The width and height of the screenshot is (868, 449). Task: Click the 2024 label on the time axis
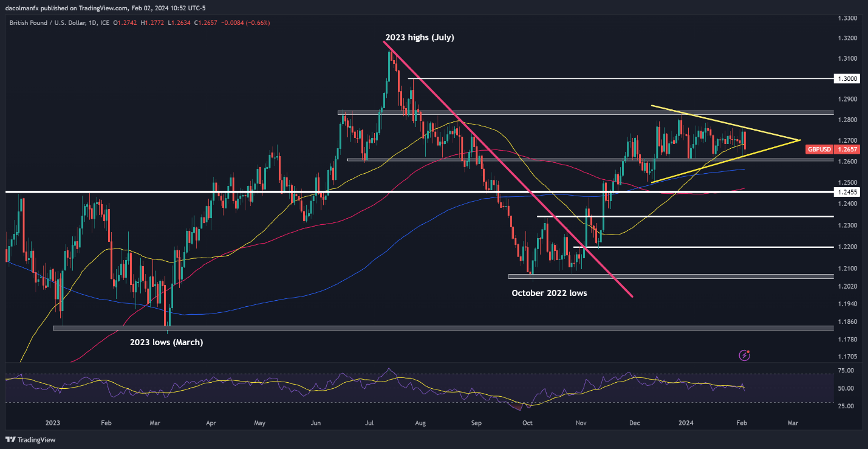tap(687, 422)
